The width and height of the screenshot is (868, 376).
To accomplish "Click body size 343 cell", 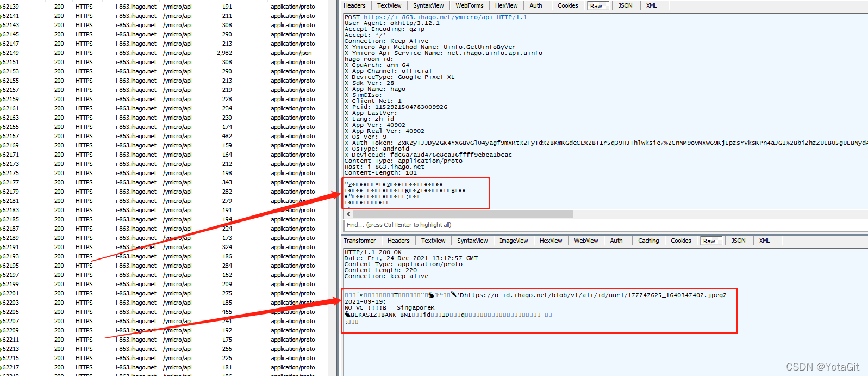I will (x=227, y=182).
